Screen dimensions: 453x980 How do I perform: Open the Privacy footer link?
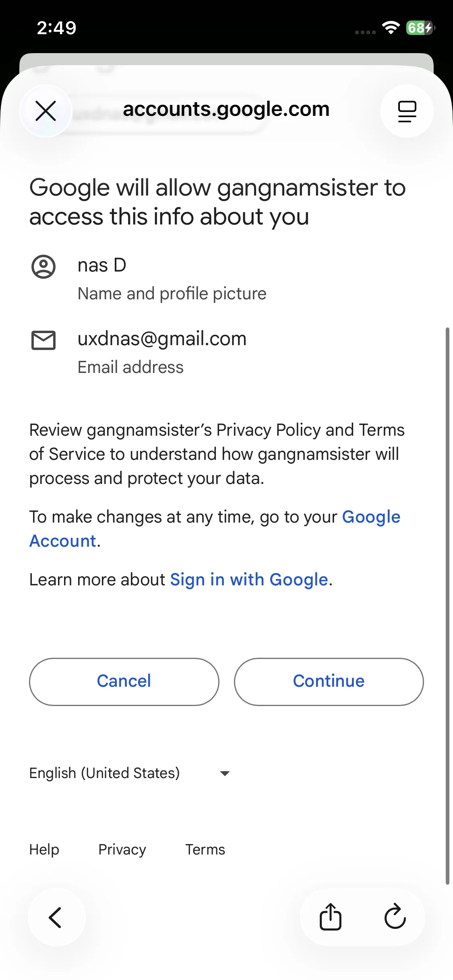point(122,850)
